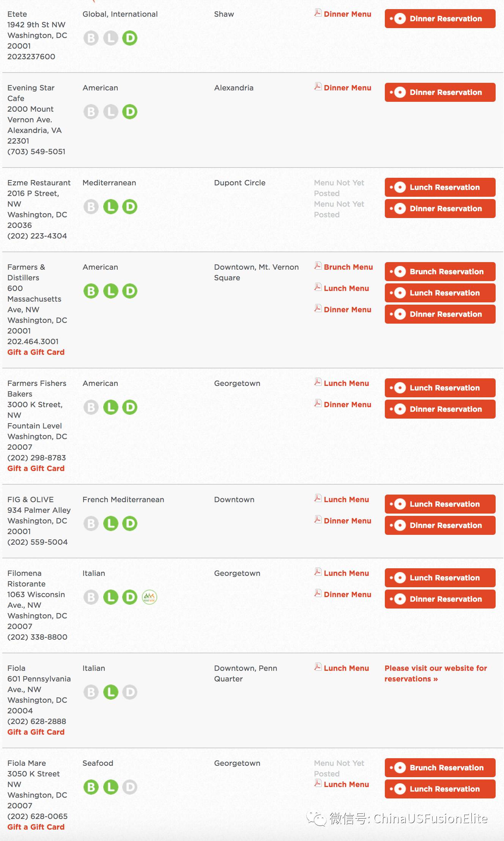This screenshot has height=841, width=504.
Task: Click the grey D badge for Fiola
Action: 130,692
